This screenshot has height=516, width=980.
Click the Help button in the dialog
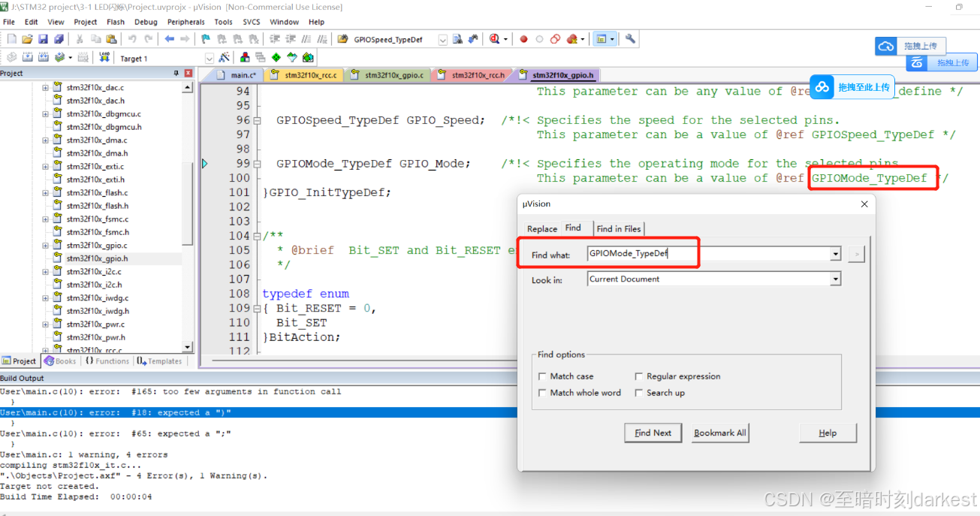click(828, 433)
